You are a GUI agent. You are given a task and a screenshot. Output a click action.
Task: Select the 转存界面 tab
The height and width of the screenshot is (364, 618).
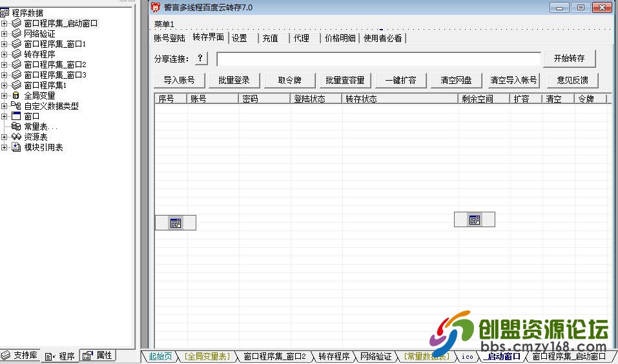[208, 37]
